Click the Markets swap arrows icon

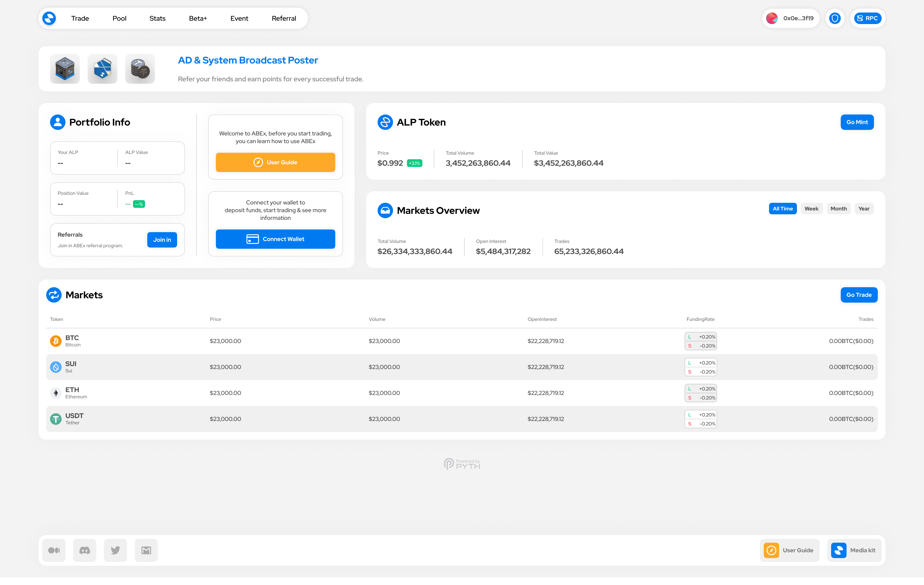[54, 295]
